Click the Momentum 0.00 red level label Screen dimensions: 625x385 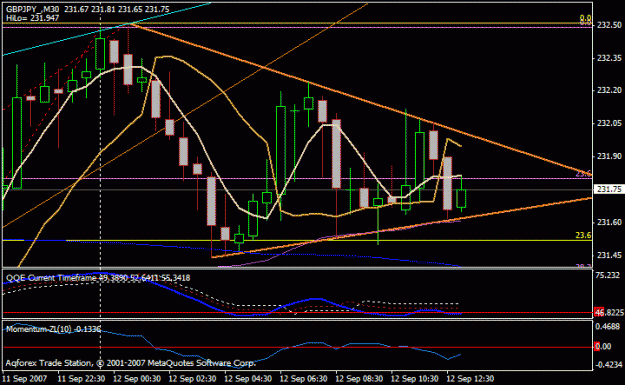click(603, 347)
